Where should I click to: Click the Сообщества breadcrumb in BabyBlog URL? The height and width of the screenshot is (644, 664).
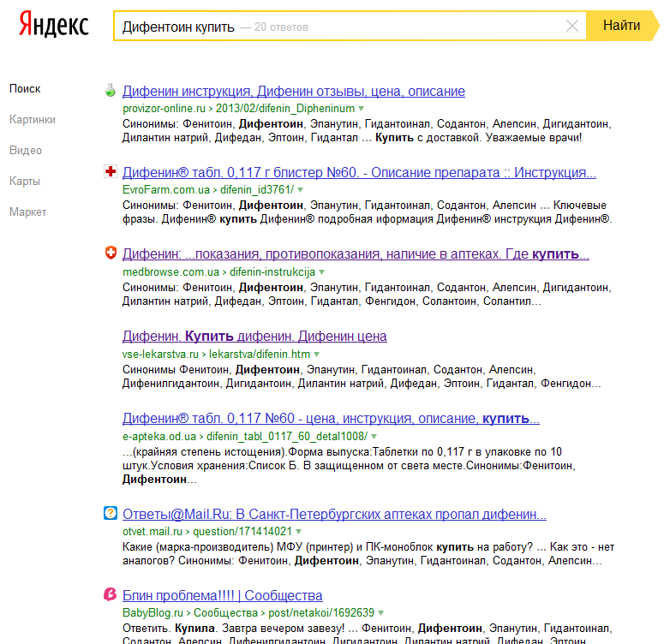225,612
